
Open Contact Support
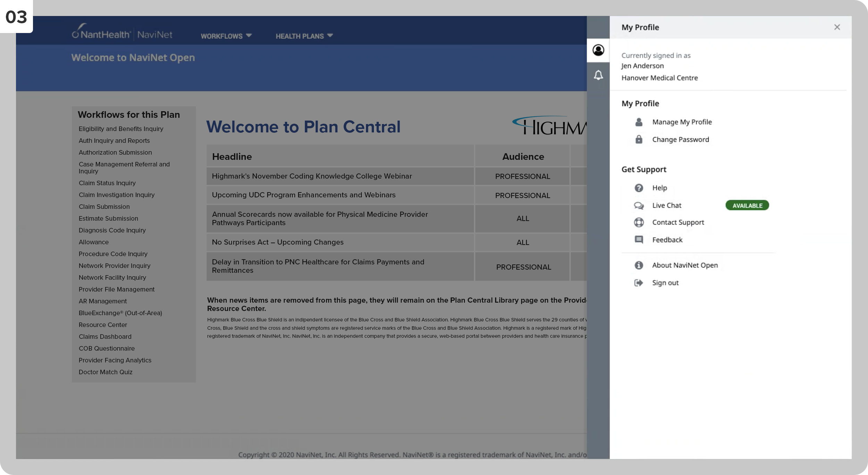click(678, 222)
